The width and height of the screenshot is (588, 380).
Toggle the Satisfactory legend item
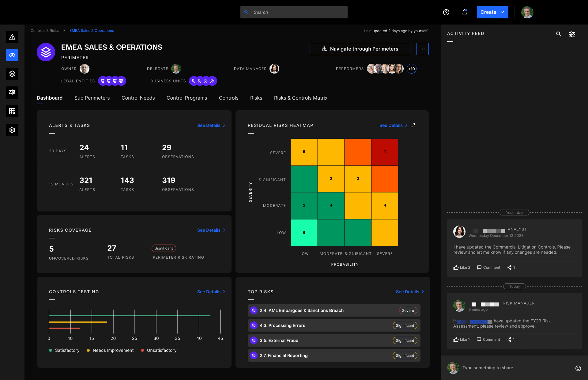(64, 350)
